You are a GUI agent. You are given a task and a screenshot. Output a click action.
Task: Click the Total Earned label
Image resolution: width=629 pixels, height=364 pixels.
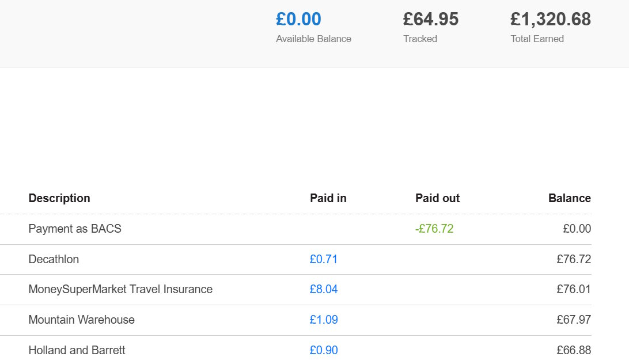[537, 39]
